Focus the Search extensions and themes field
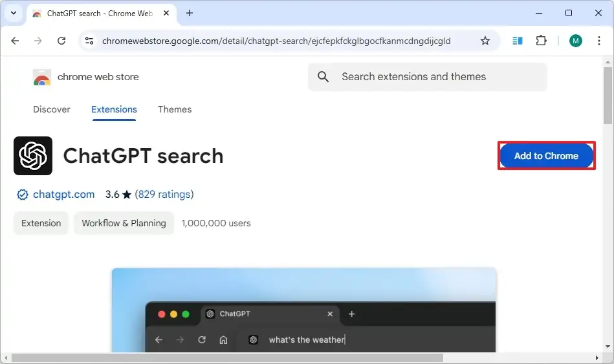The image size is (614, 364). coord(428,77)
